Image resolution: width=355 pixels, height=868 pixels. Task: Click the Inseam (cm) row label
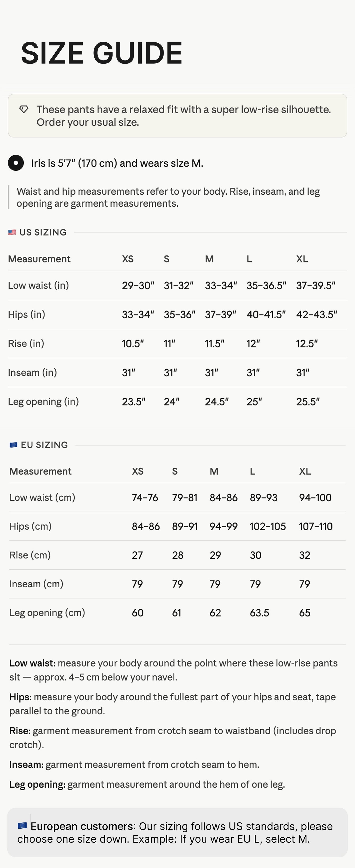pyautogui.click(x=36, y=584)
